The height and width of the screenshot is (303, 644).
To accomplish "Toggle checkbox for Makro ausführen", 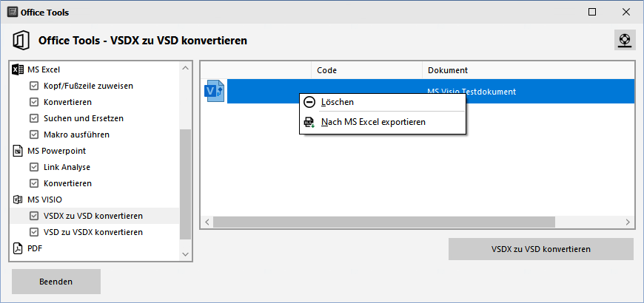I will pos(34,135).
